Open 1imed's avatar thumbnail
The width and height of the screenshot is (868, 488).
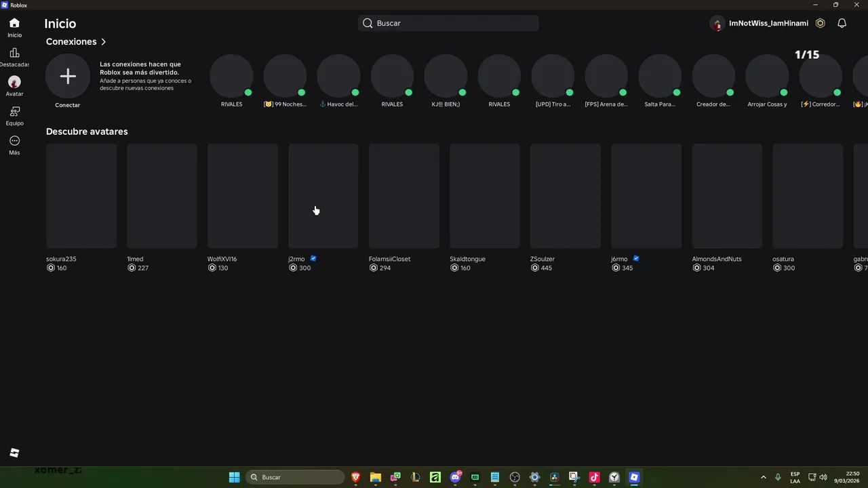click(162, 196)
